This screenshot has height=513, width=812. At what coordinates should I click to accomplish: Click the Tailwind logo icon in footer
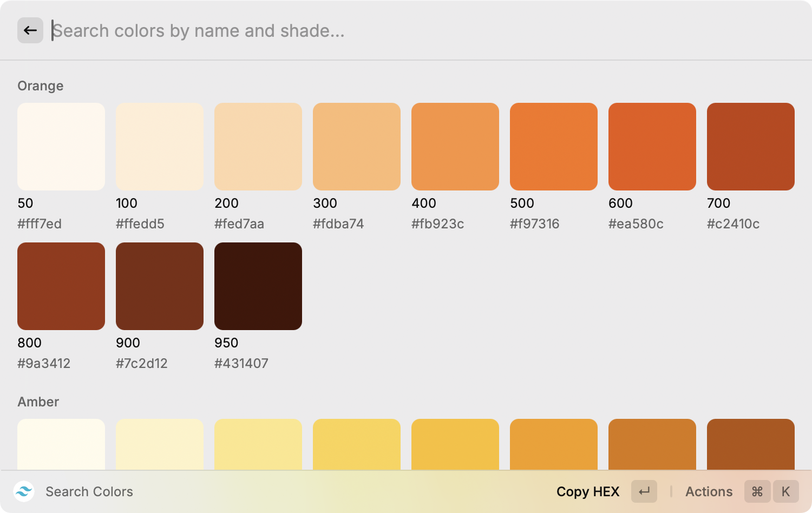tap(24, 491)
